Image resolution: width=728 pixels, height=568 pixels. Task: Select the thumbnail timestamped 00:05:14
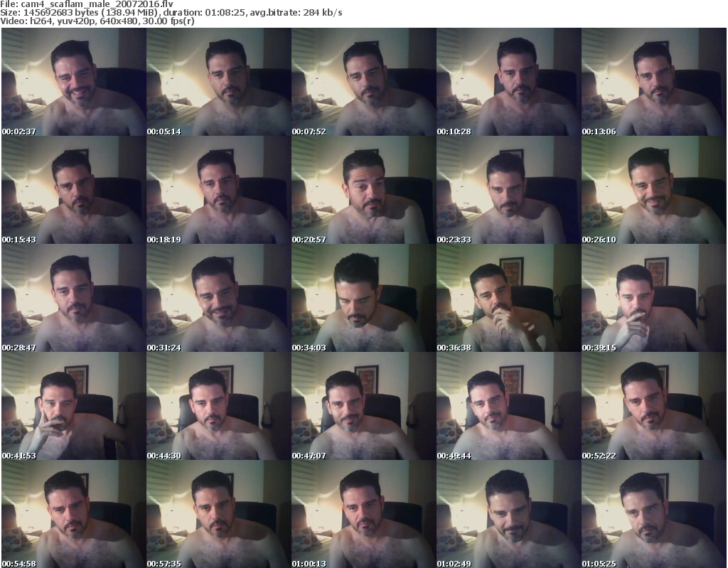pos(219,82)
